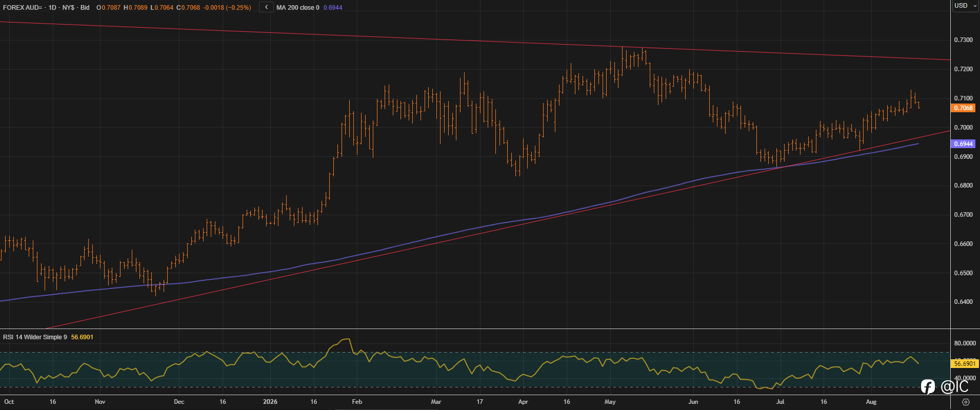This screenshot has width=980, height=410.
Task: Click the 0.6900 price axis label
Action: (963, 157)
